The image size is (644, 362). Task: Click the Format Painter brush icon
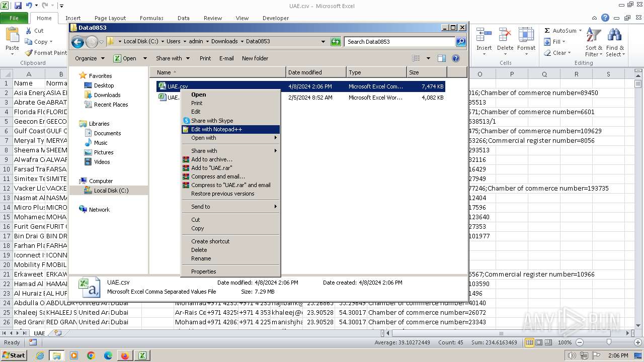pos(29,53)
